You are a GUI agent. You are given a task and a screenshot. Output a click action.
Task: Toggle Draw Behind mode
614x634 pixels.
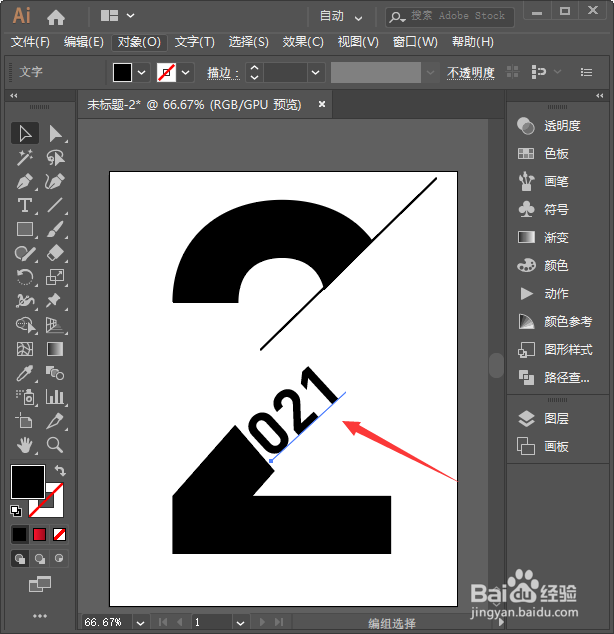click(40, 559)
